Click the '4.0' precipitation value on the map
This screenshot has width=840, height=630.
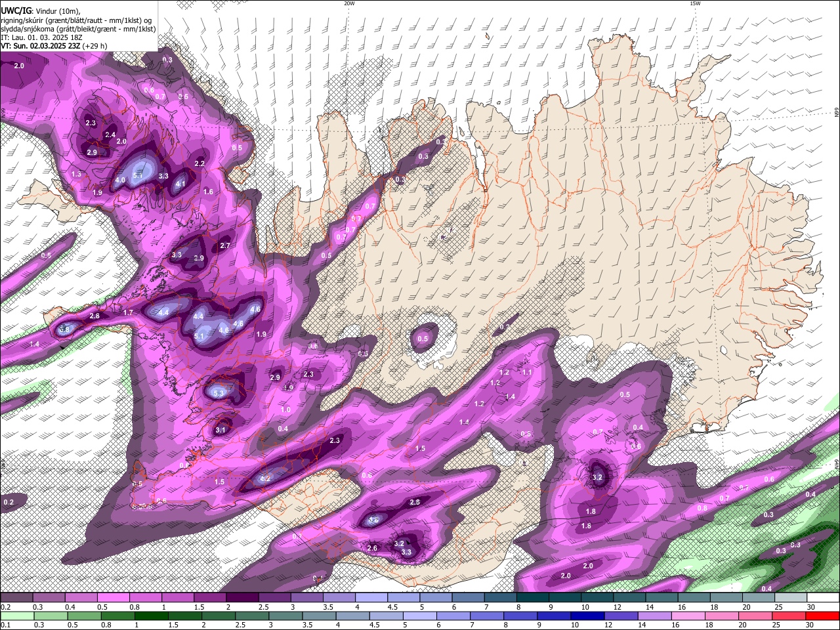pos(120,180)
